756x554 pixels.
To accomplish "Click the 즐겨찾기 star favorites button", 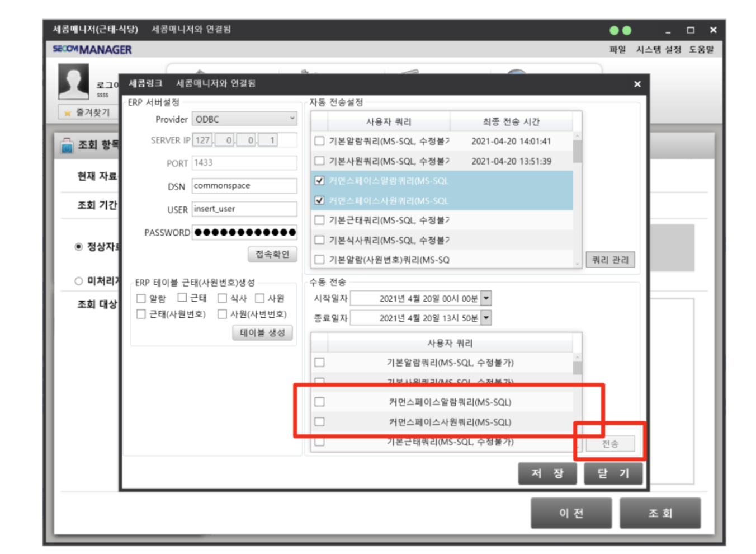I will click(x=87, y=112).
